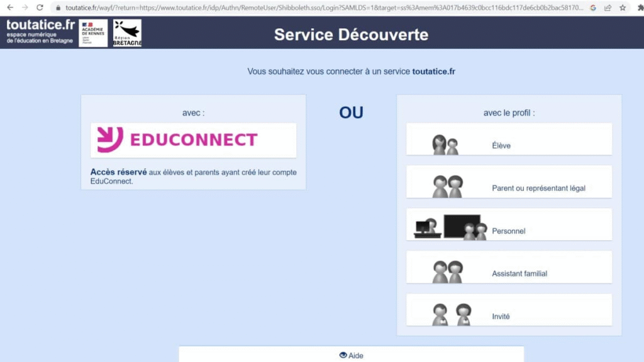Click the Académie de Rennes logo
This screenshot has height=362, width=644.
click(93, 33)
